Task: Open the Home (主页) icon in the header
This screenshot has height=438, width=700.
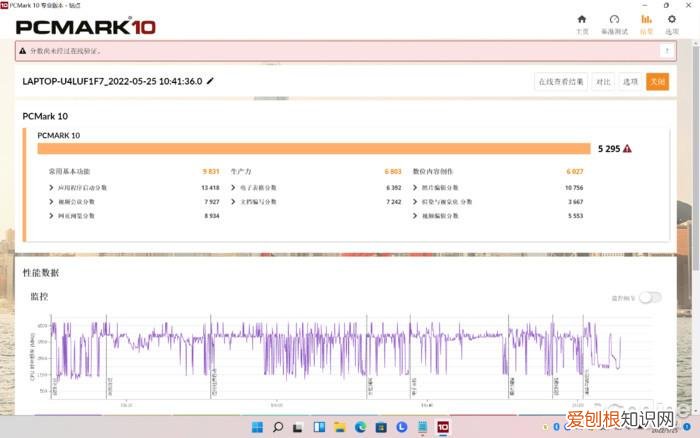Action: tap(582, 22)
